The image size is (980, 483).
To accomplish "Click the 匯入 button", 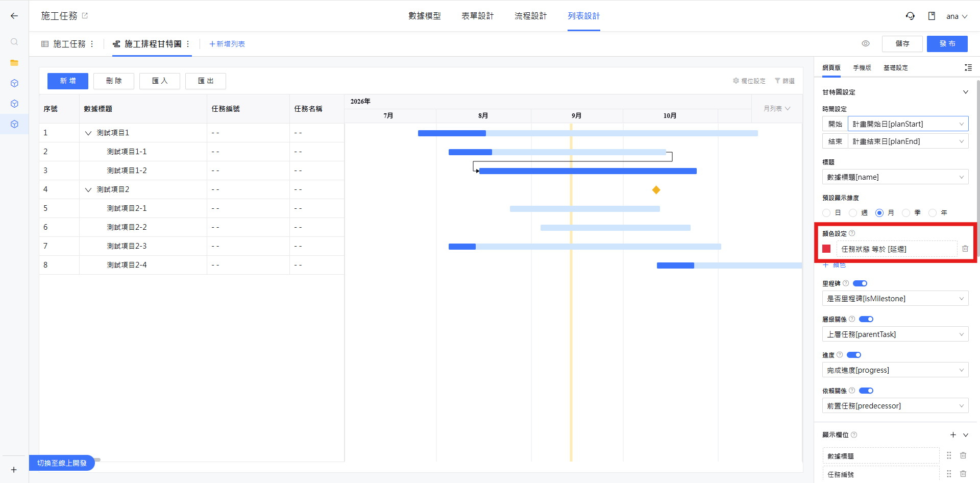I will [x=160, y=81].
